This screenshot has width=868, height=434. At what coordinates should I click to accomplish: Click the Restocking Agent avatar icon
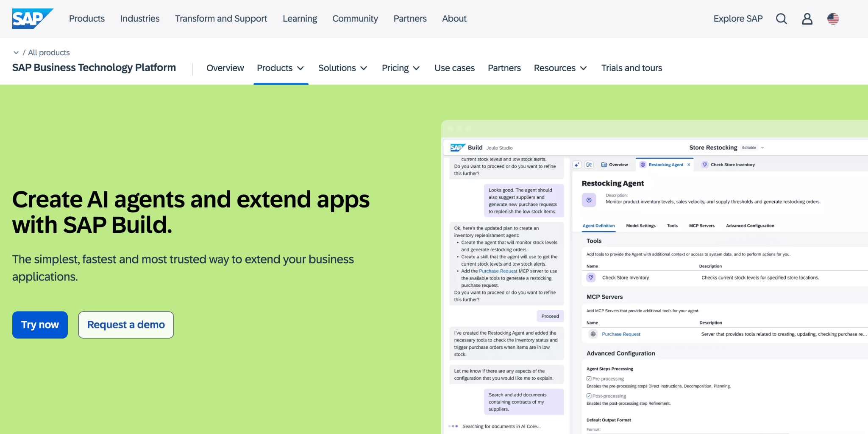tap(589, 200)
